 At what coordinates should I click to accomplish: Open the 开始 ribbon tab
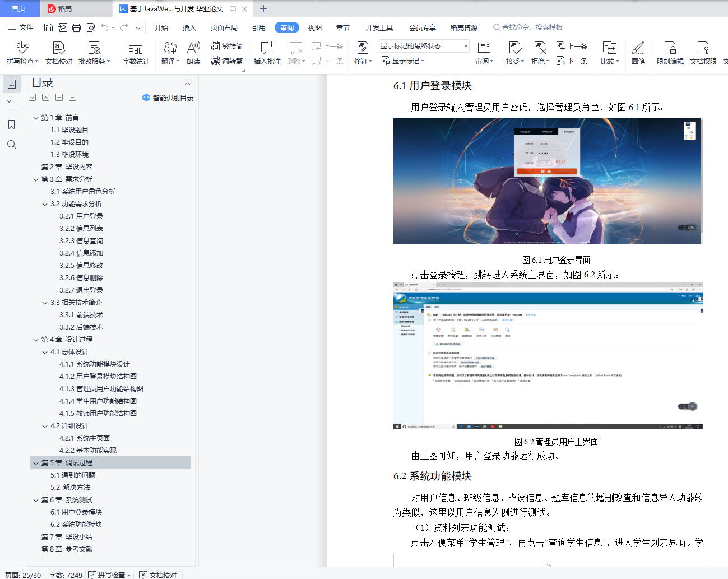click(161, 27)
